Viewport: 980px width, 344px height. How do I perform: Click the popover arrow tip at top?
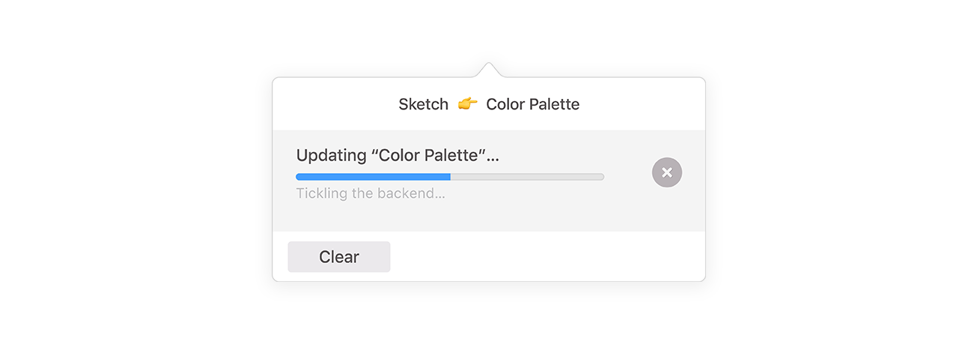[x=488, y=65]
